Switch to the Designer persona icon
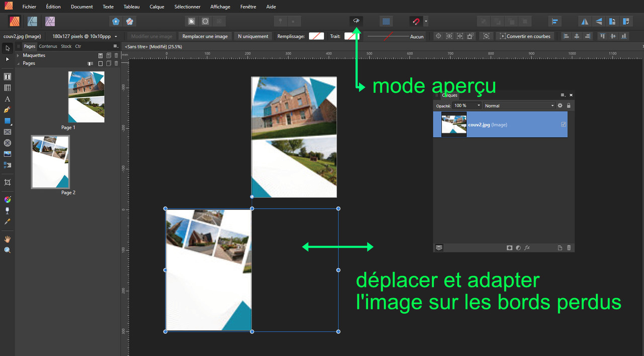Image resolution: width=644 pixels, height=356 pixels. (x=32, y=21)
